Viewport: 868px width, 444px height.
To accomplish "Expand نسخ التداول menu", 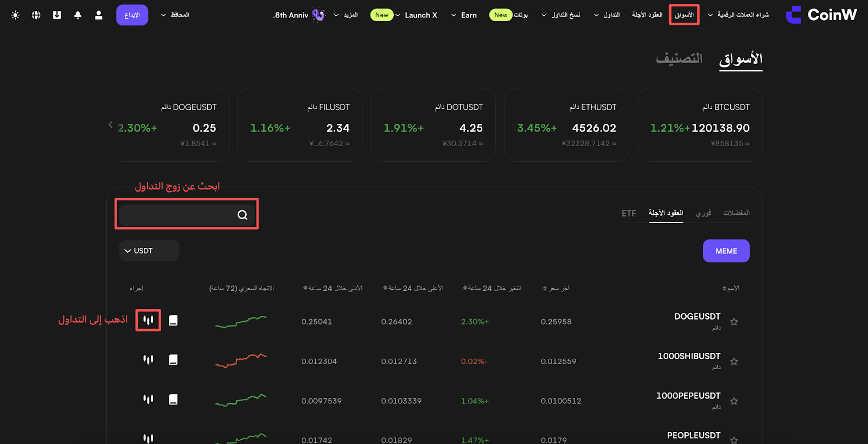I will click(561, 15).
